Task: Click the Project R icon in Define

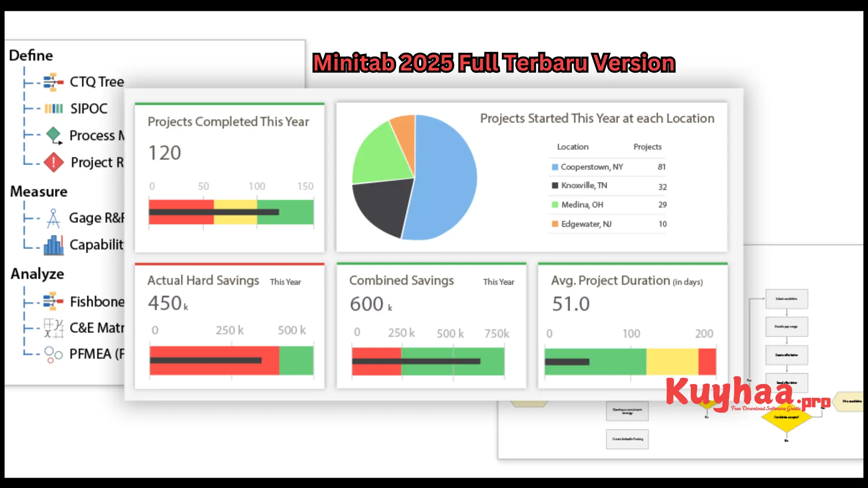Action: coord(54,161)
